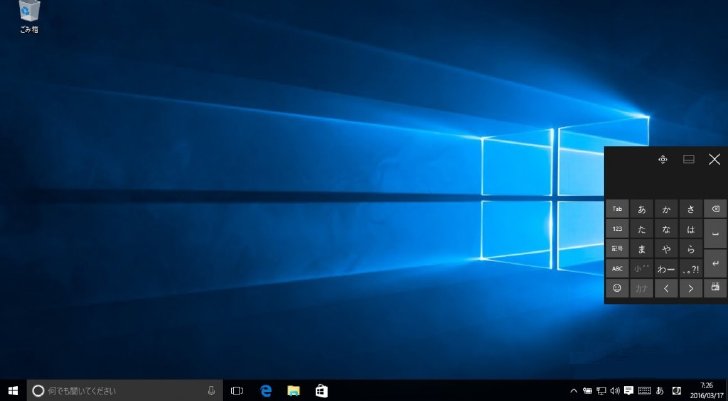Switch keyboard to 123 number mode
Viewport: 728px width, 401px height.
[x=617, y=229]
